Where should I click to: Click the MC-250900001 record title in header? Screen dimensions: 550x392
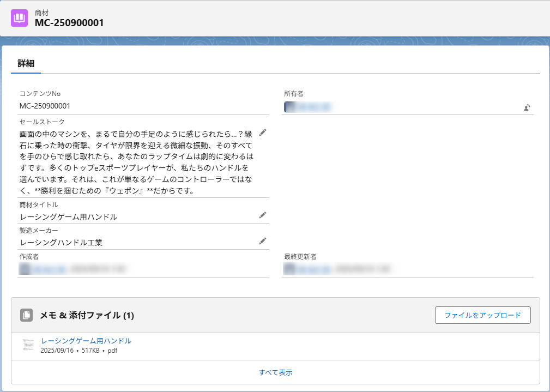coord(69,23)
